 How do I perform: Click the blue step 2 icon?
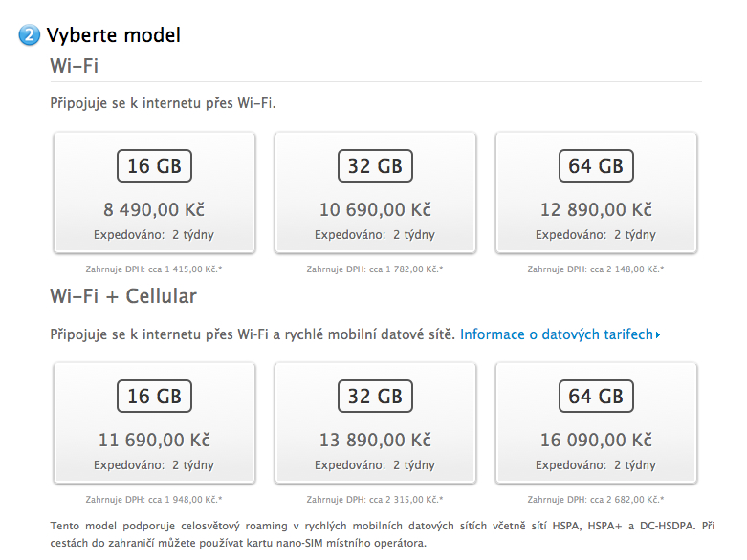[x=29, y=35]
